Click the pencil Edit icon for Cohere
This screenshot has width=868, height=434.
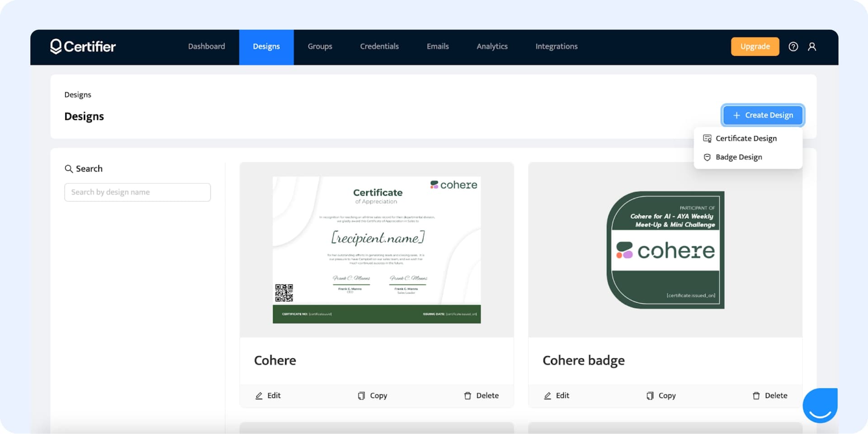[259, 396]
